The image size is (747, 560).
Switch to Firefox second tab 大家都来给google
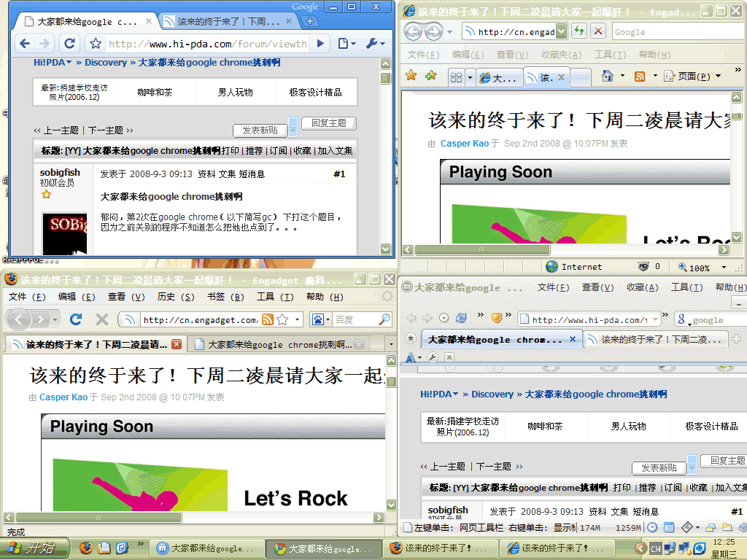pos(279,345)
